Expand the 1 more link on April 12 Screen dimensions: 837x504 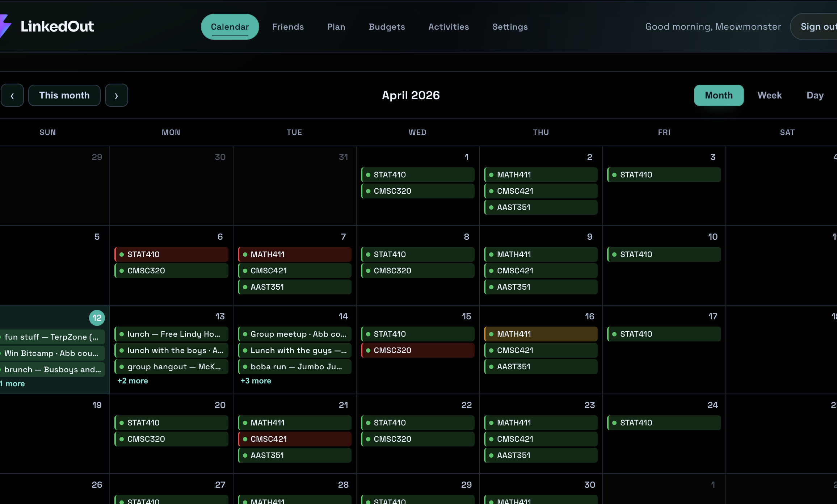tap(13, 384)
